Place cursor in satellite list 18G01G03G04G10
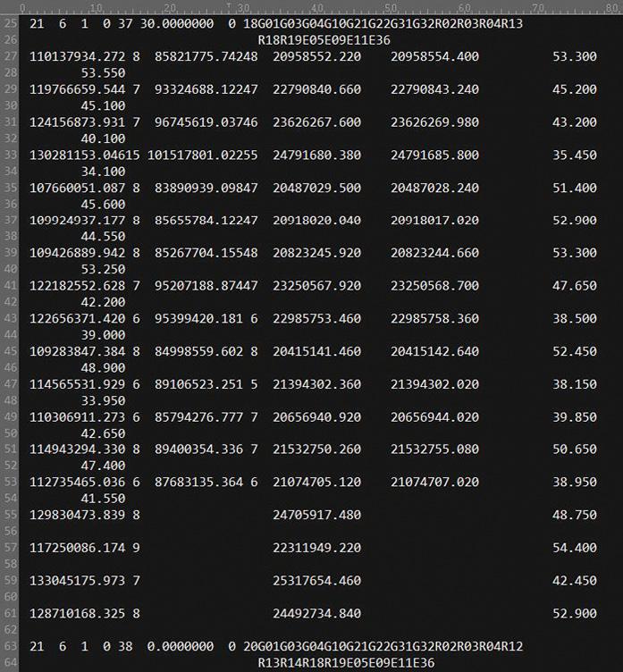Image resolution: width=623 pixels, height=672 pixels. tap(295, 23)
